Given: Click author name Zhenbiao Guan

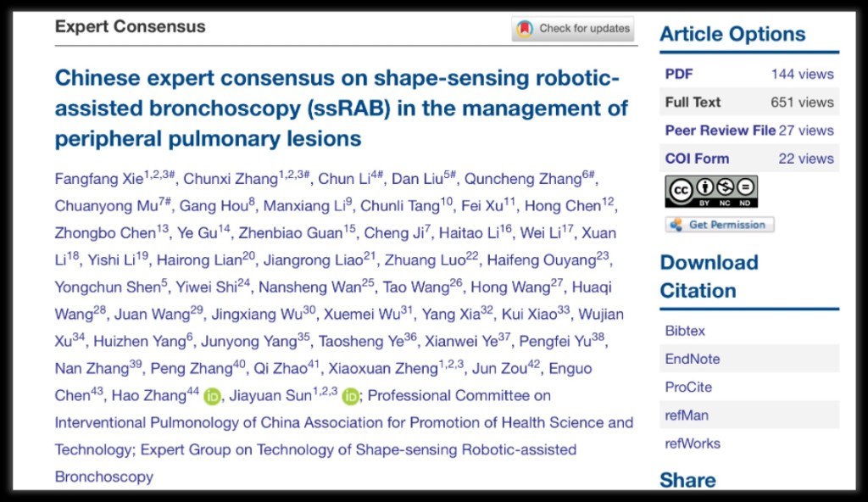Looking at the screenshot, I should 291,233.
